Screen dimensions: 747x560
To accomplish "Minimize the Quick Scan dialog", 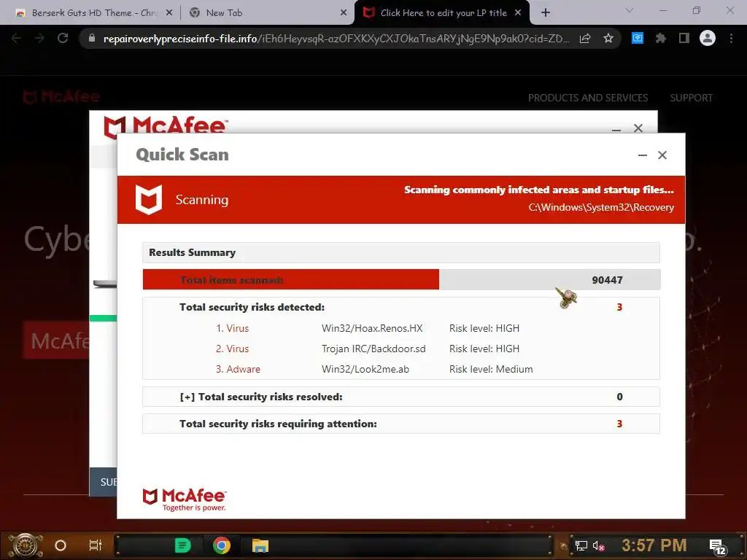I will 643,155.
